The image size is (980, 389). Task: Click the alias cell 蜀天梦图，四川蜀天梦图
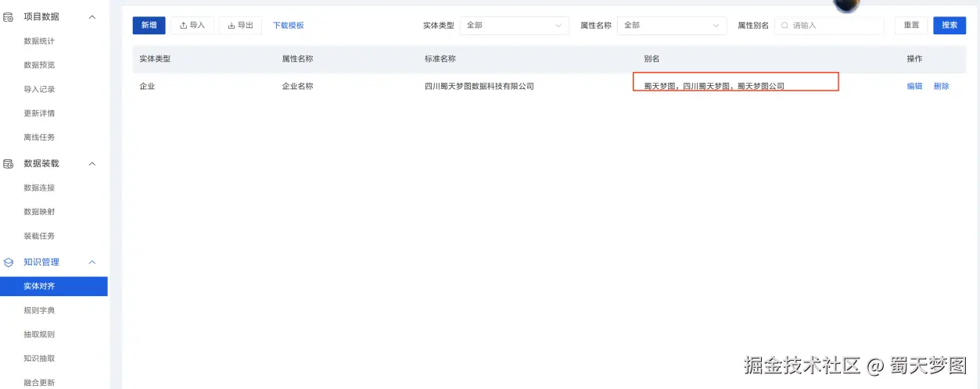point(714,87)
